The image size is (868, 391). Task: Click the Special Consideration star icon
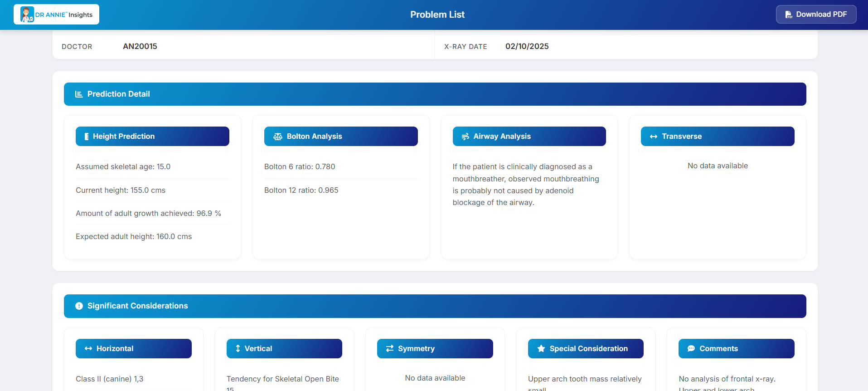click(541, 349)
